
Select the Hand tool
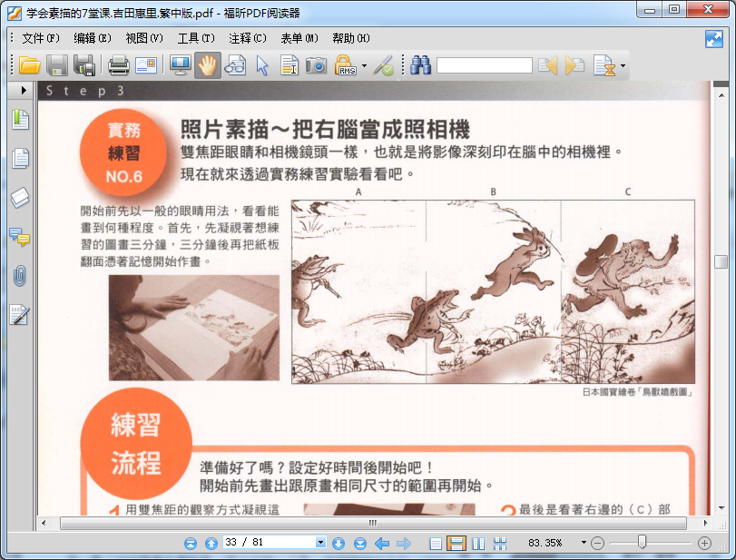[207, 65]
